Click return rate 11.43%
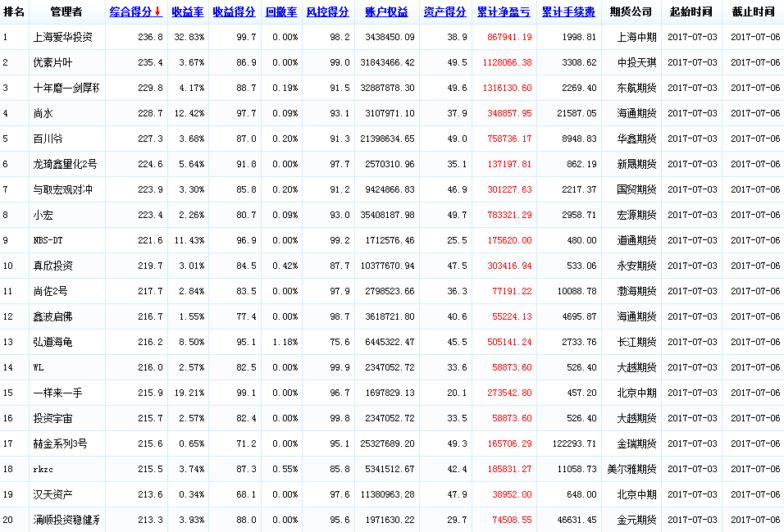The image size is (784, 532). click(x=189, y=240)
